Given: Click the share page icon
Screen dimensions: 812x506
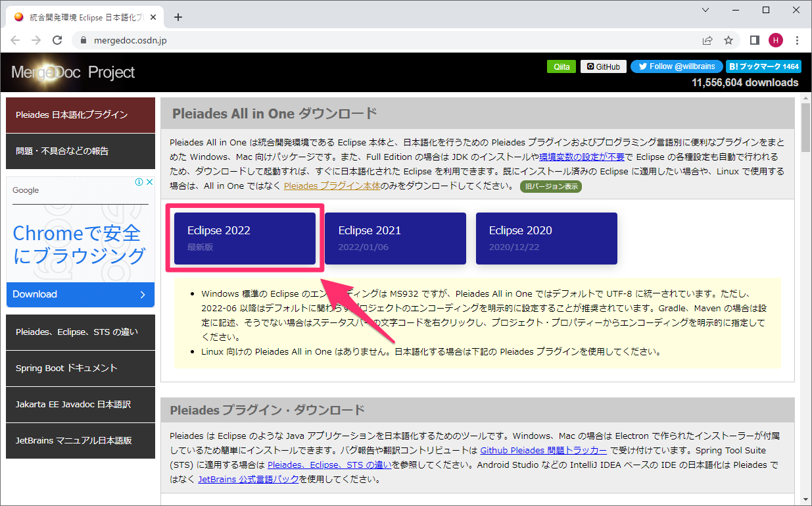Looking at the screenshot, I should [x=707, y=40].
